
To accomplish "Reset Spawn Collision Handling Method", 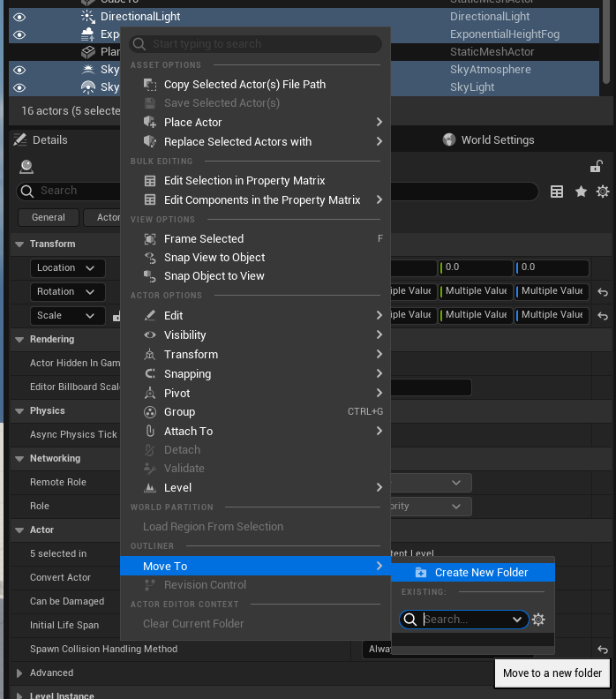I will click(x=603, y=650).
